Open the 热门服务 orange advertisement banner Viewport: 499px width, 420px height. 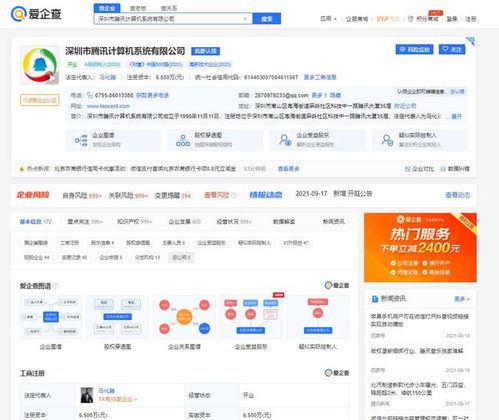click(420, 247)
